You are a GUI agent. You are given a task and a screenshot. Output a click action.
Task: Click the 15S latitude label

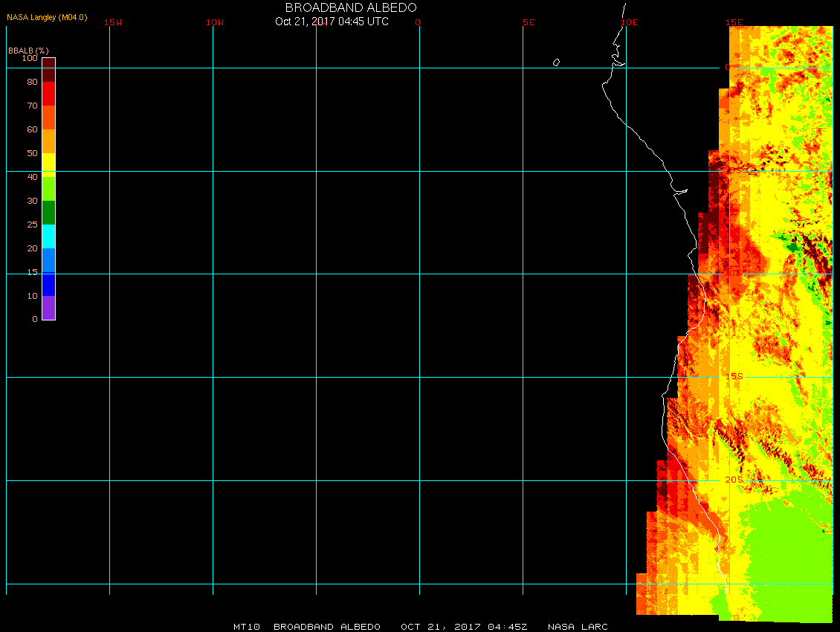(734, 376)
